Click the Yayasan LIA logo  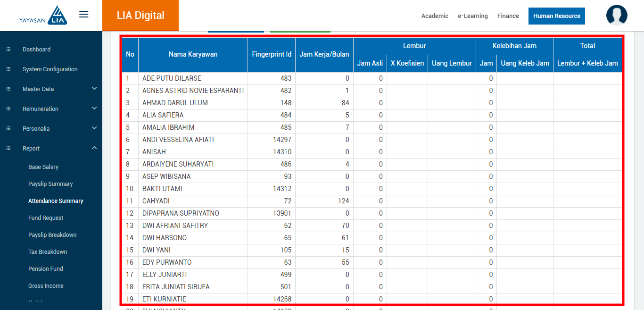[x=43, y=16]
